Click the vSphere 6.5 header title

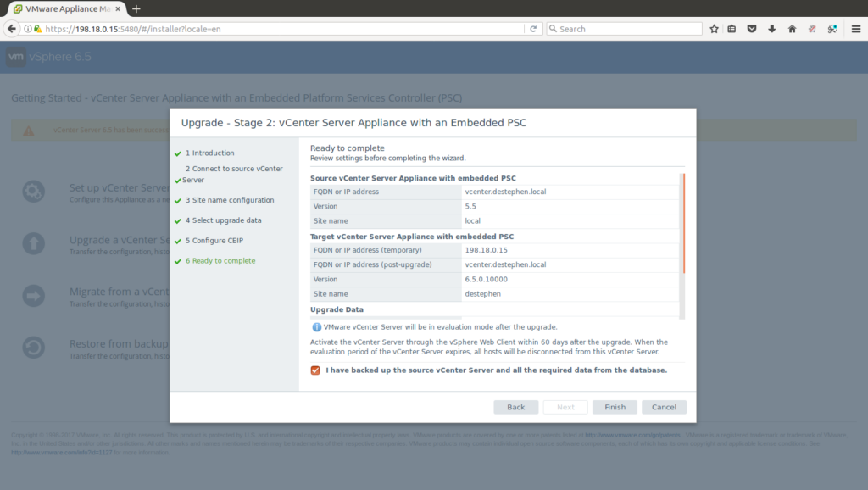click(x=60, y=57)
